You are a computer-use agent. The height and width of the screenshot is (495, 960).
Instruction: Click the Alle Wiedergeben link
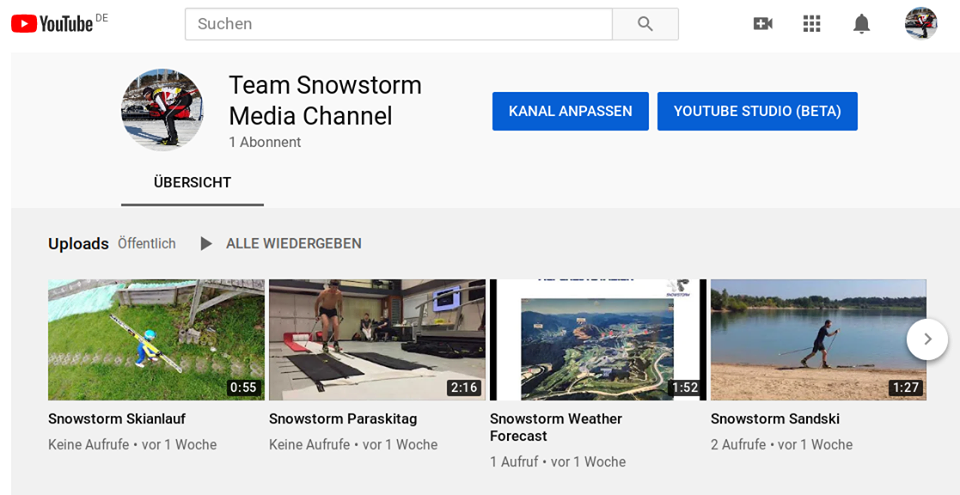point(294,244)
